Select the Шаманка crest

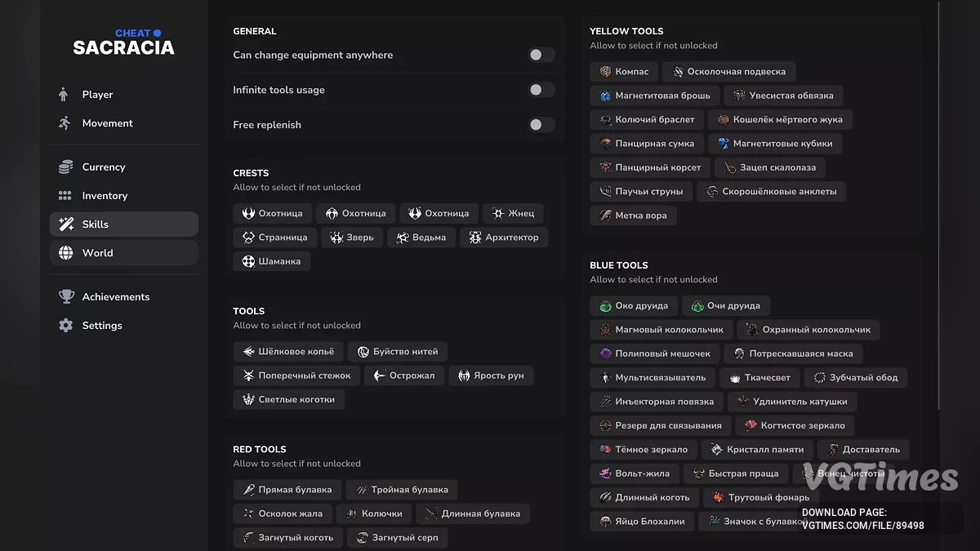coord(271,261)
